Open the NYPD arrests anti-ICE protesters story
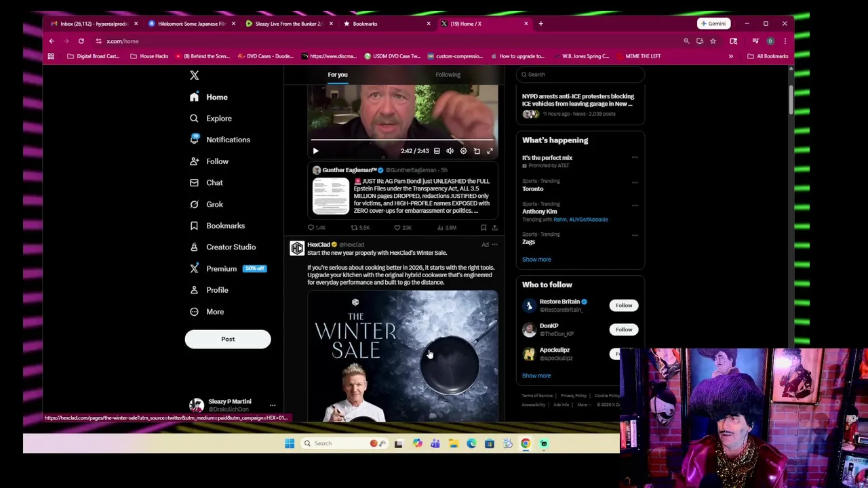868x488 pixels. click(578, 100)
